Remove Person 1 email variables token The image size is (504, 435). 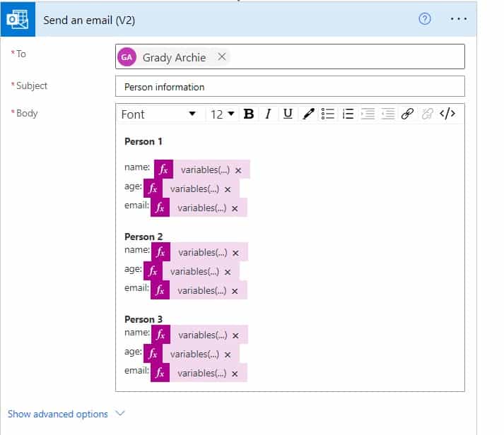[x=235, y=208]
